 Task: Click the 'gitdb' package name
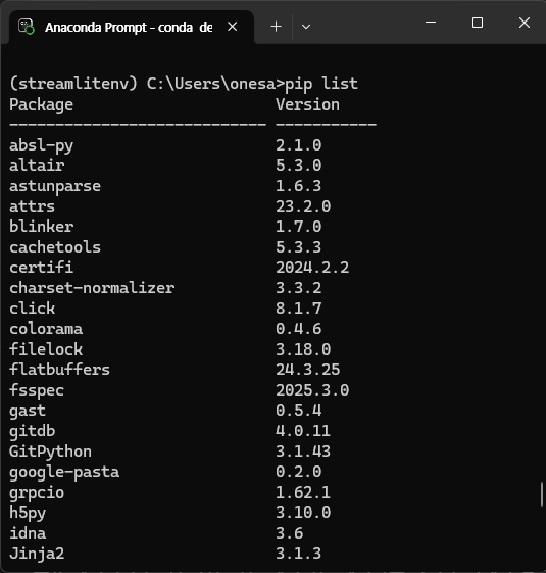pos(32,431)
